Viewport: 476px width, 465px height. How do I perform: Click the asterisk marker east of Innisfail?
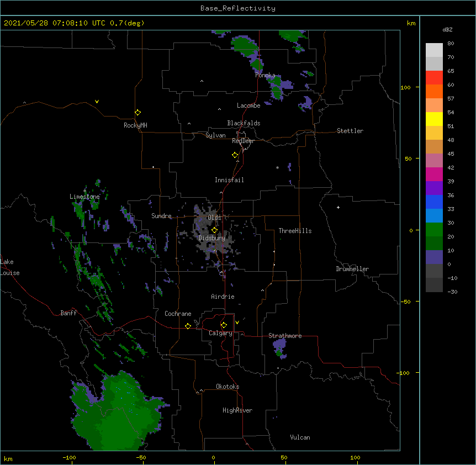[x=277, y=167]
